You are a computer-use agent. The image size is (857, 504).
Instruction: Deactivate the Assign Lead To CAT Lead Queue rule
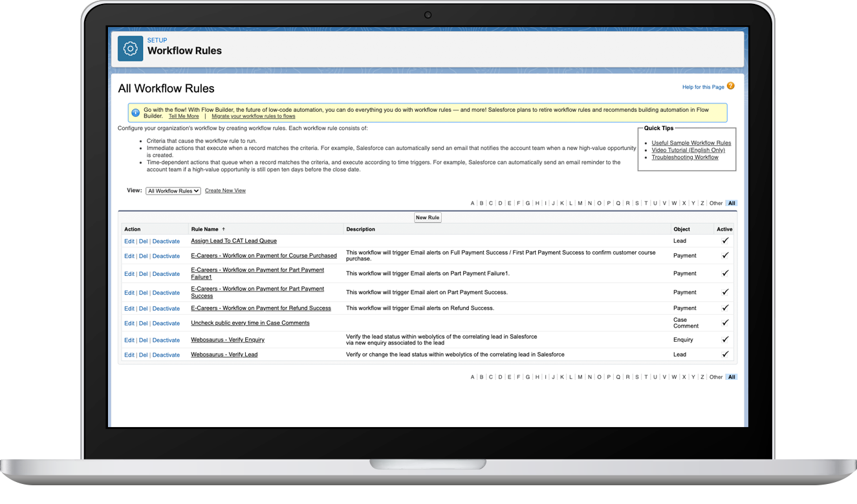166,240
